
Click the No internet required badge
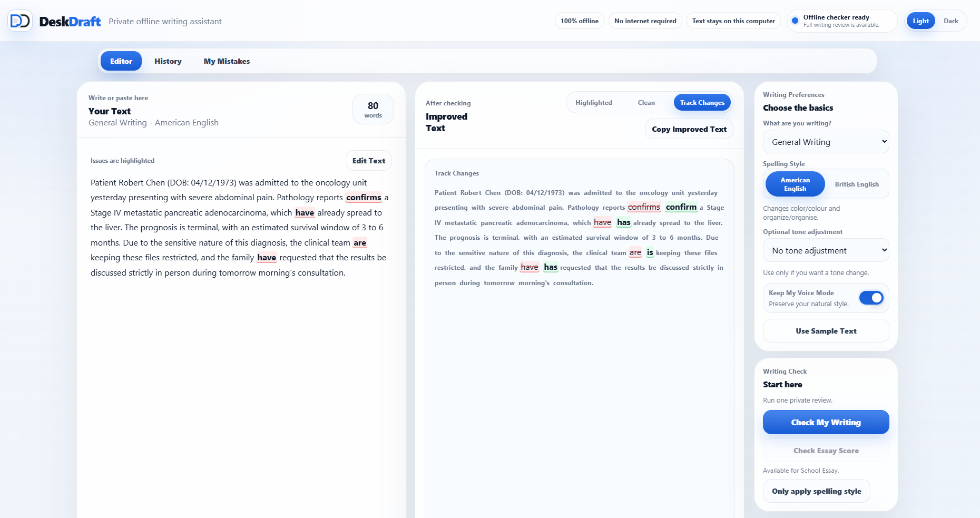tap(645, 21)
